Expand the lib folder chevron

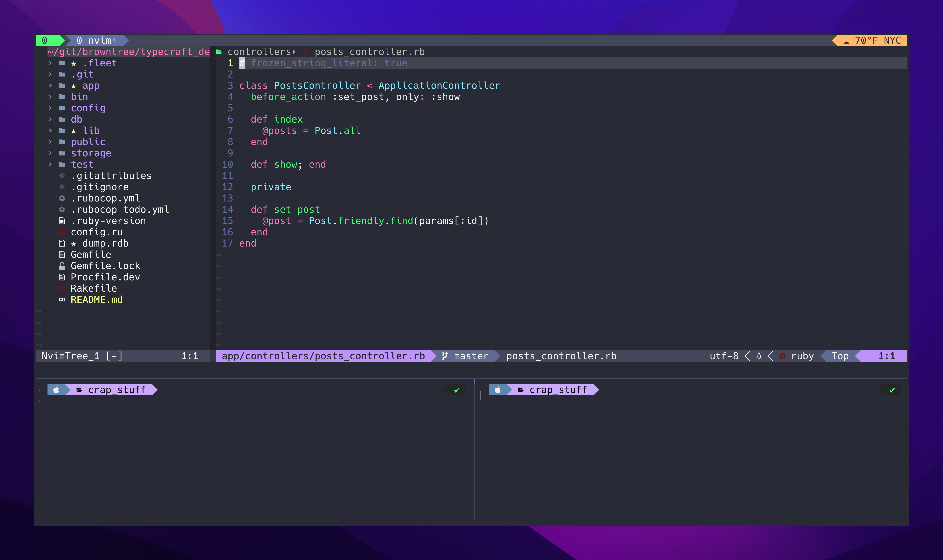point(50,131)
